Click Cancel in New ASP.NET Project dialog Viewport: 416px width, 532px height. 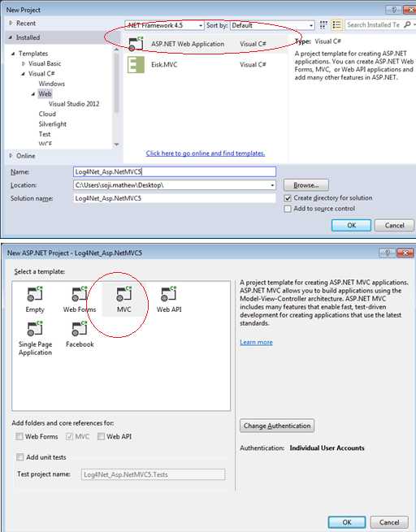[x=389, y=522]
